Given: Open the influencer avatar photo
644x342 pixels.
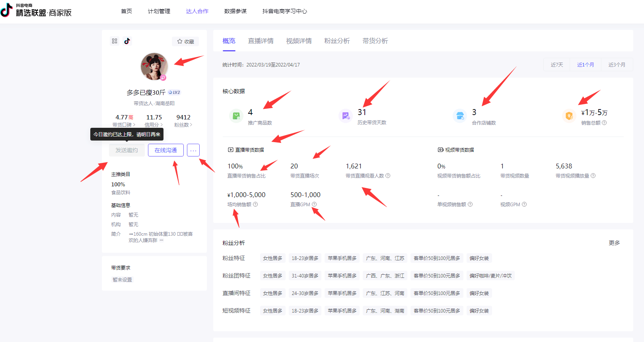Looking at the screenshot, I should [x=154, y=66].
